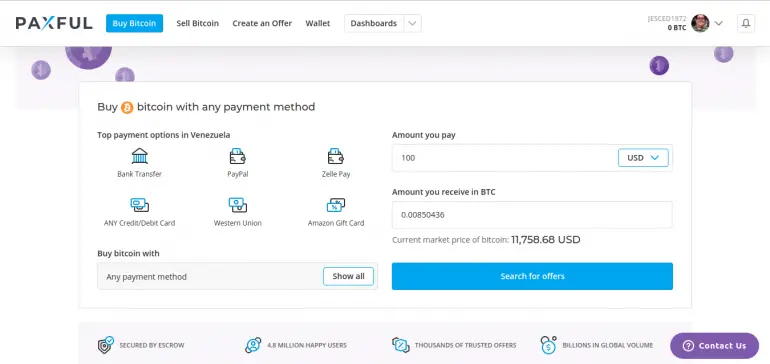
Task: Click the SECURED BY ESCROW text
Action: coord(152,345)
